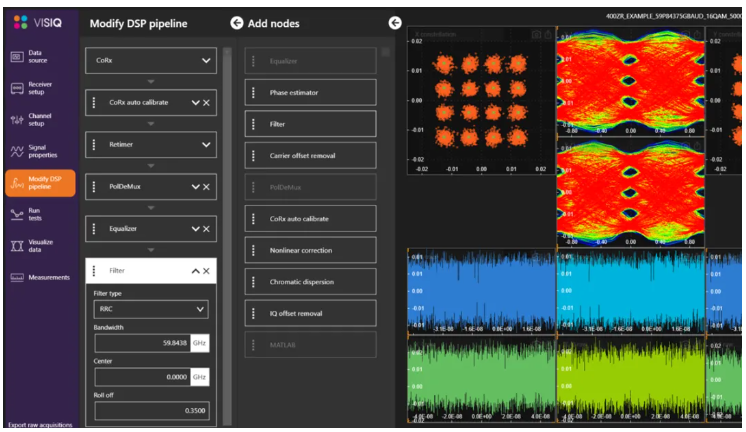Expand the PolDeMux pipeline node
Screen dimensions: 746x432
[195, 187]
